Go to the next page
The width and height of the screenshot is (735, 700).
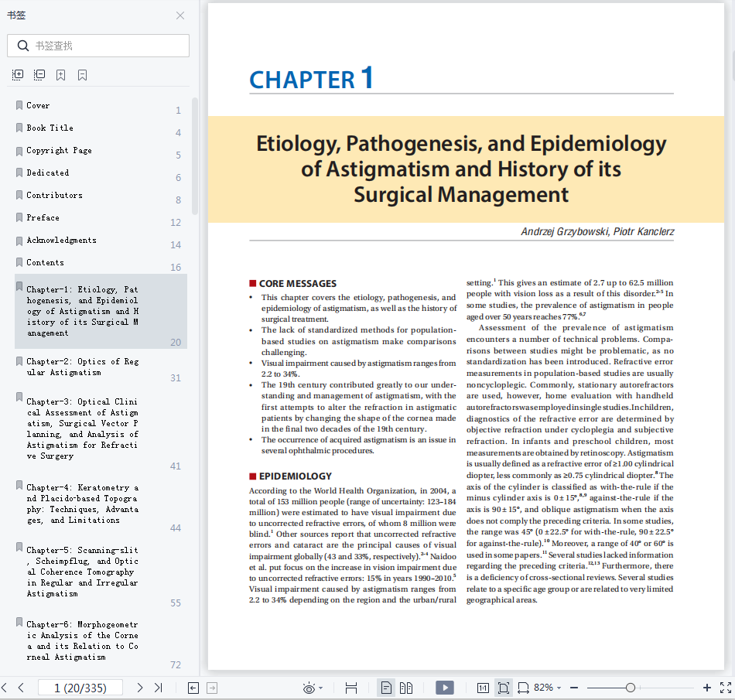[x=140, y=688]
